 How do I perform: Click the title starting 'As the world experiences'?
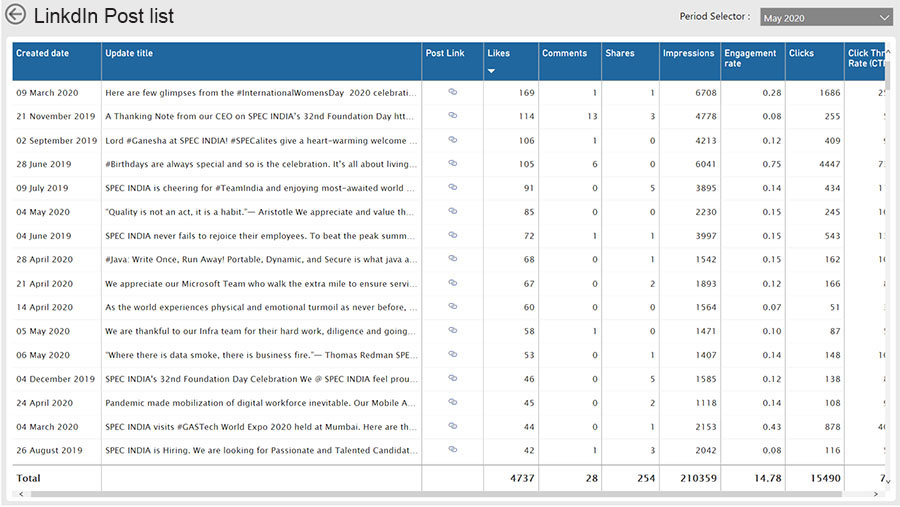[261, 307]
